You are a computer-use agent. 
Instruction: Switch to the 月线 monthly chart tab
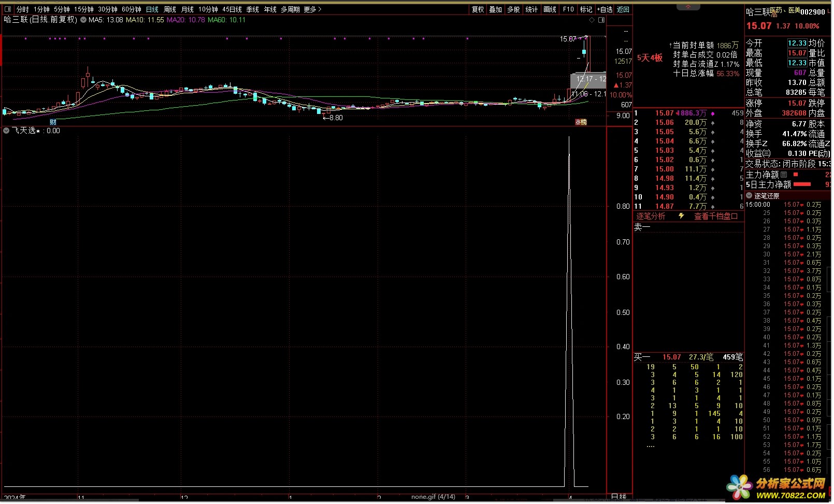click(188, 9)
